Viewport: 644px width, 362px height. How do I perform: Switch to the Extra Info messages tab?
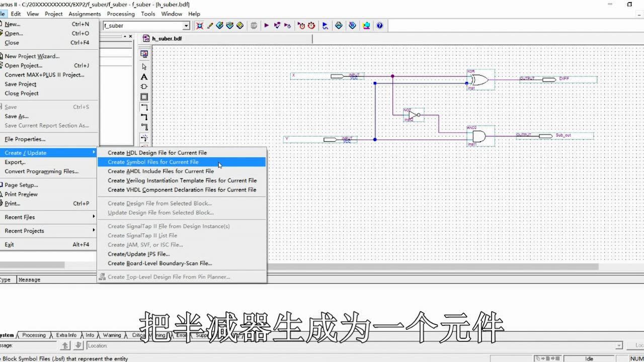click(66, 335)
